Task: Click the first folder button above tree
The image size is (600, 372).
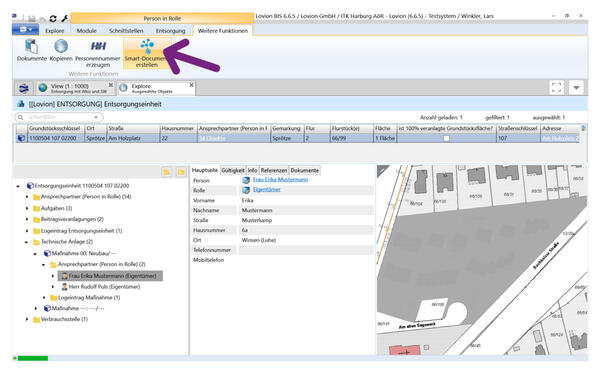Action: point(167,172)
